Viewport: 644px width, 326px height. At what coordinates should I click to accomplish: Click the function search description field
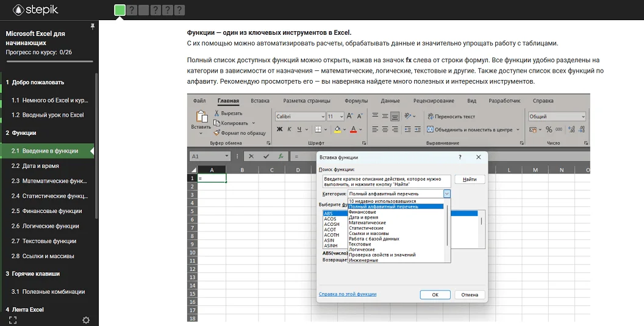tap(386, 181)
